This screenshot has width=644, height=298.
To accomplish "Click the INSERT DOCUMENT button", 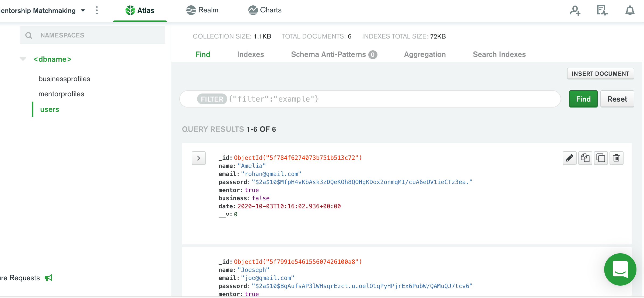I will 600,74.
